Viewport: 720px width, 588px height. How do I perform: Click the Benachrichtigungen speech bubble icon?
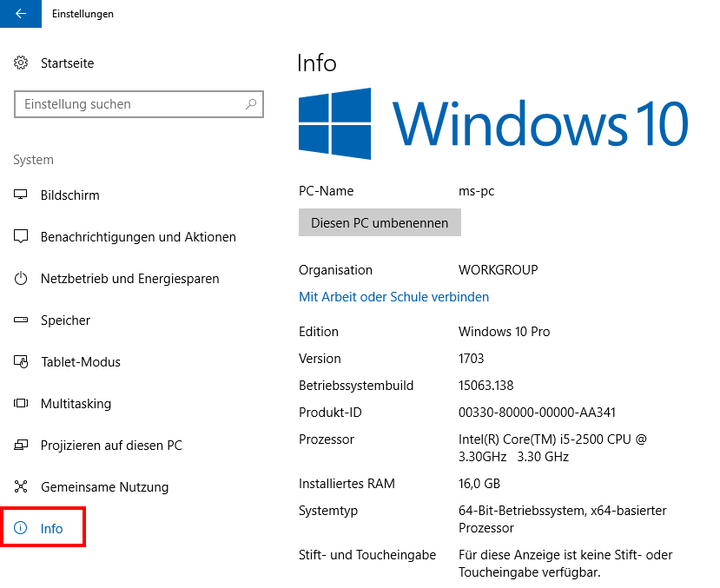pyautogui.click(x=22, y=237)
